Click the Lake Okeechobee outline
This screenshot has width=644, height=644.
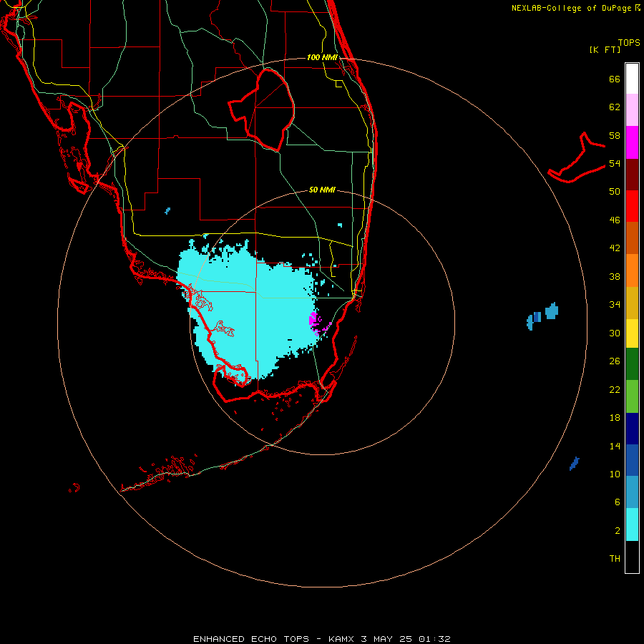coord(262,109)
